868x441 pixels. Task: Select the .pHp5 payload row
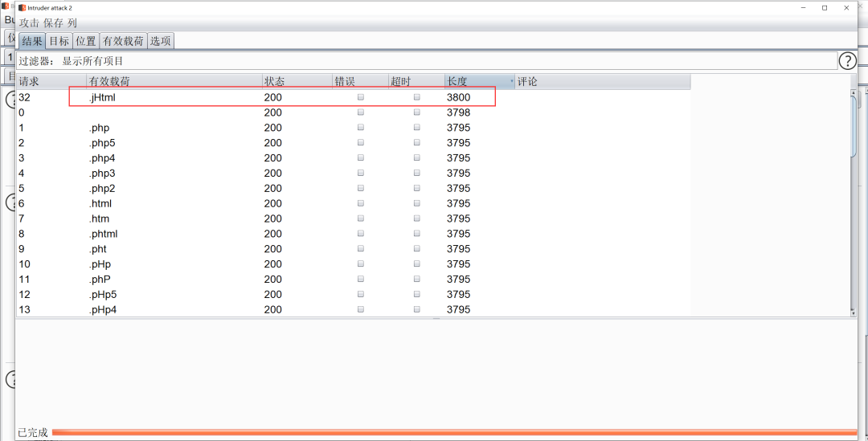[103, 294]
